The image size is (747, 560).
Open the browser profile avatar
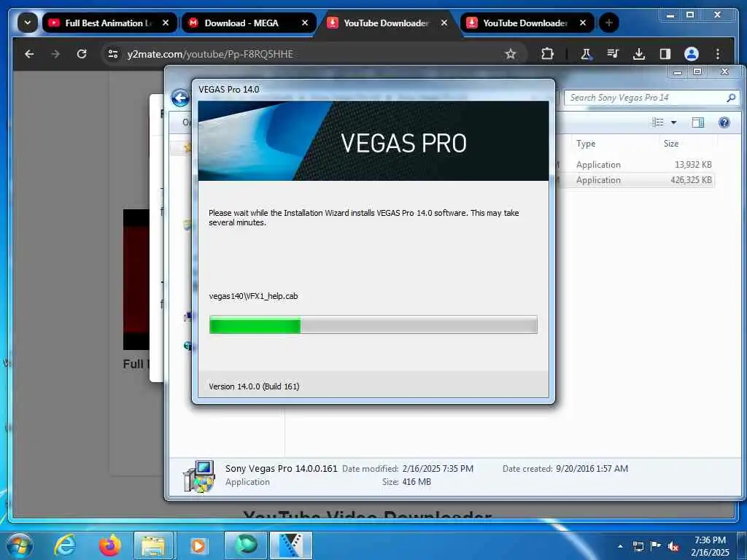pyautogui.click(x=692, y=54)
